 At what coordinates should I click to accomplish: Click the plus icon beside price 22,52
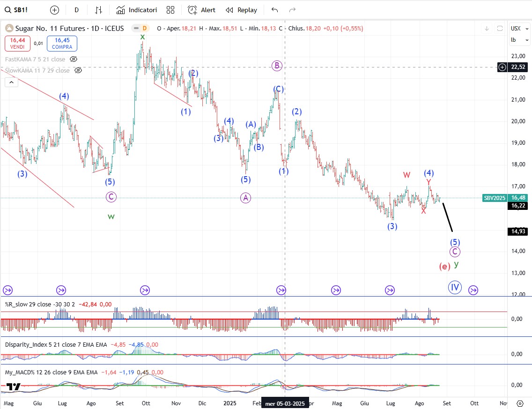tap(502, 67)
